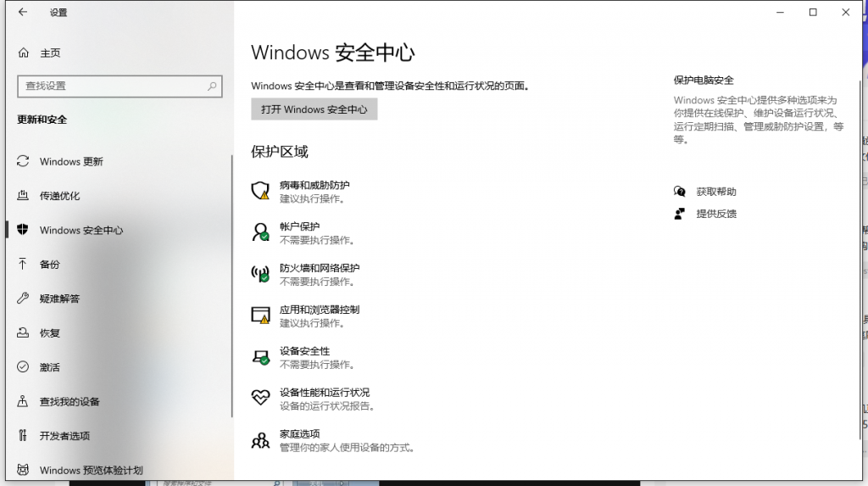Click the 提供反馈 give feedback link
This screenshot has height=486, width=868.
coord(716,214)
